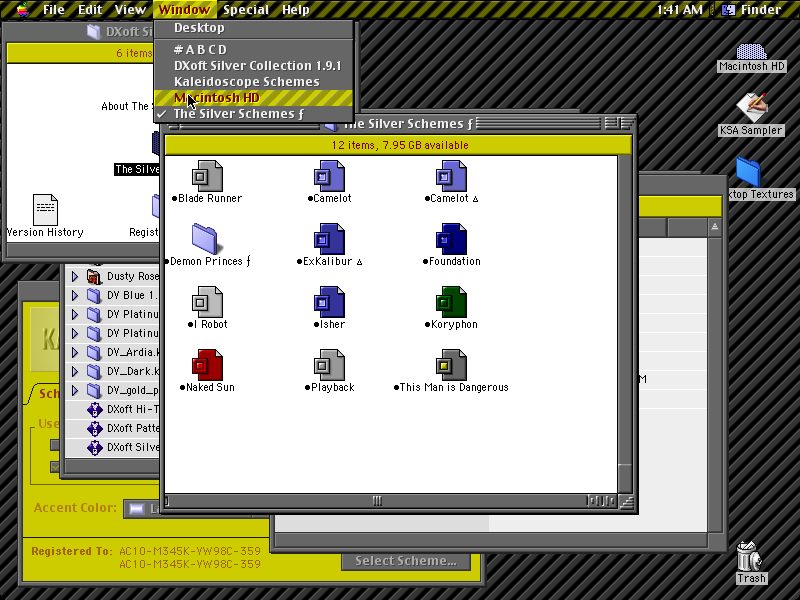
Task: Open the KSA Sampler desktop icon
Action: pos(751,107)
